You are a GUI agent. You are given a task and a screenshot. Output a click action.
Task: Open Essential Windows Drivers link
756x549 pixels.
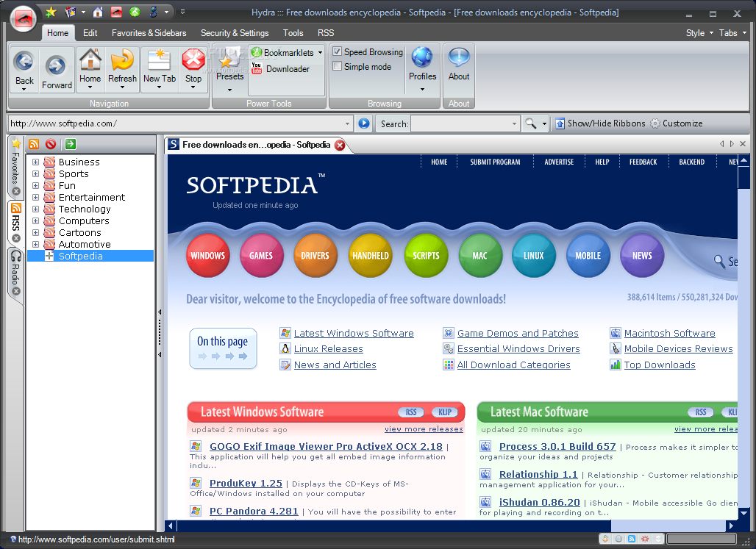pos(518,348)
